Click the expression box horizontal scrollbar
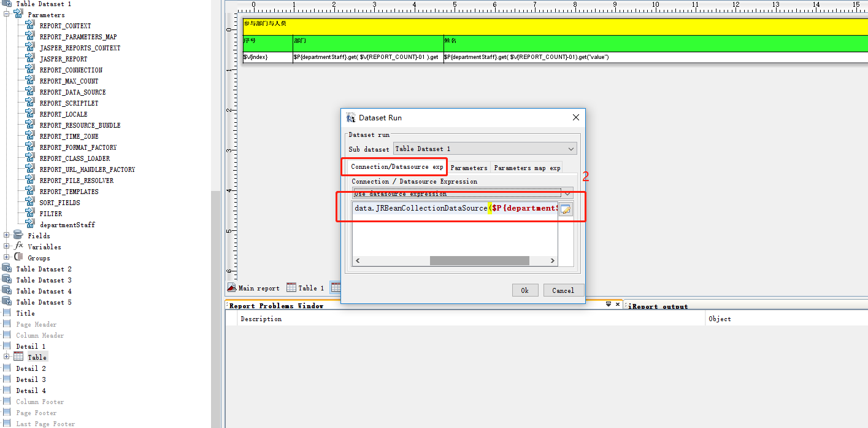This screenshot has height=428, width=868. pos(455,261)
